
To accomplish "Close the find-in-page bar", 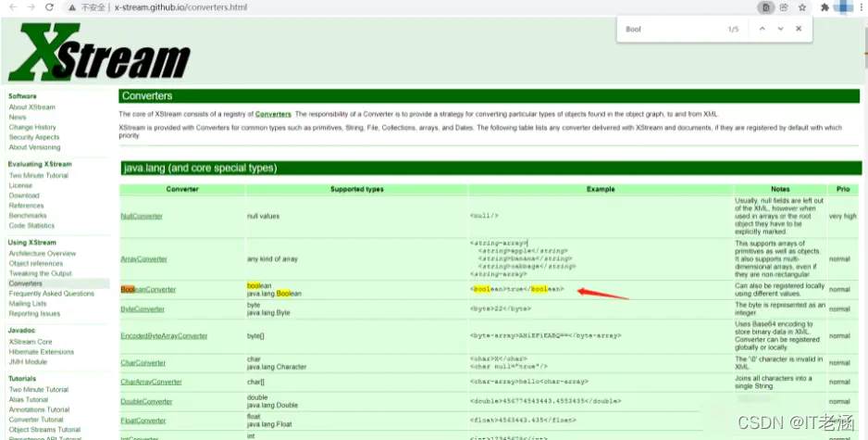I will click(799, 29).
